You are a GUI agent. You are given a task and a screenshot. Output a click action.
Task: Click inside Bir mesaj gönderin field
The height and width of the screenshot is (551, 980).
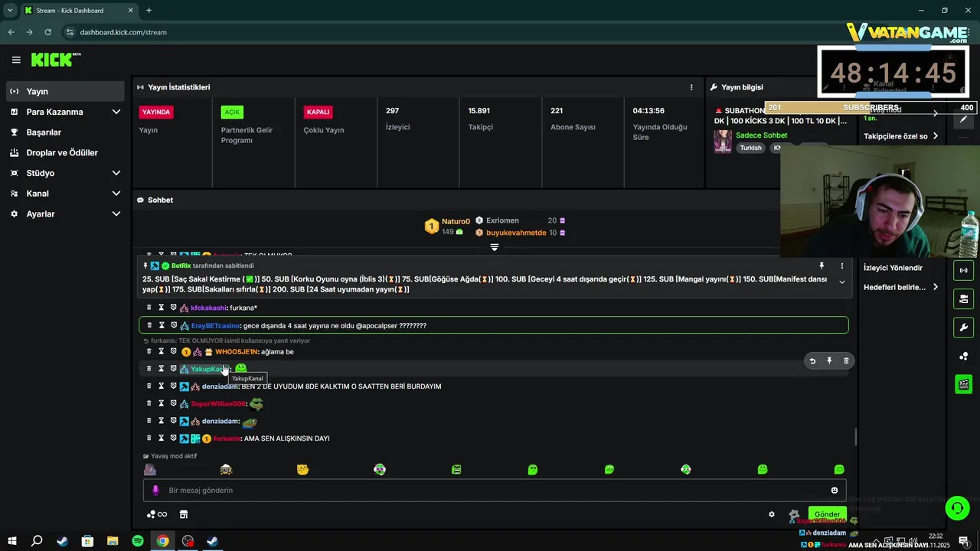point(495,491)
